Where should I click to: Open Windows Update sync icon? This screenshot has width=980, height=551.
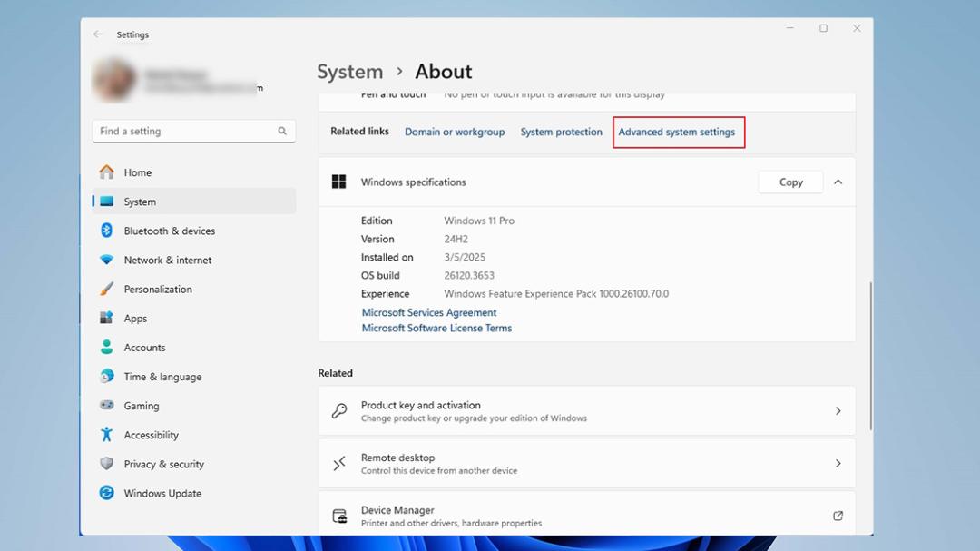106,493
